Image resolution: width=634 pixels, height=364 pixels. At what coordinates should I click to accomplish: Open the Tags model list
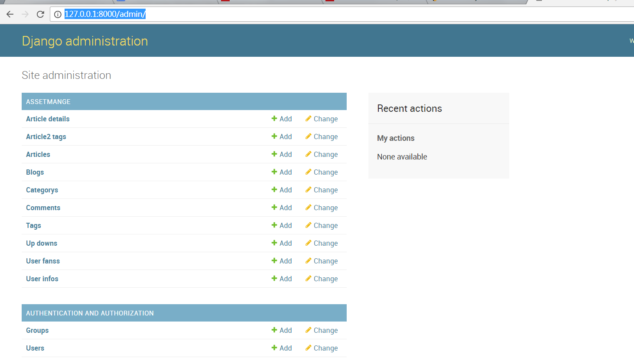(x=33, y=225)
